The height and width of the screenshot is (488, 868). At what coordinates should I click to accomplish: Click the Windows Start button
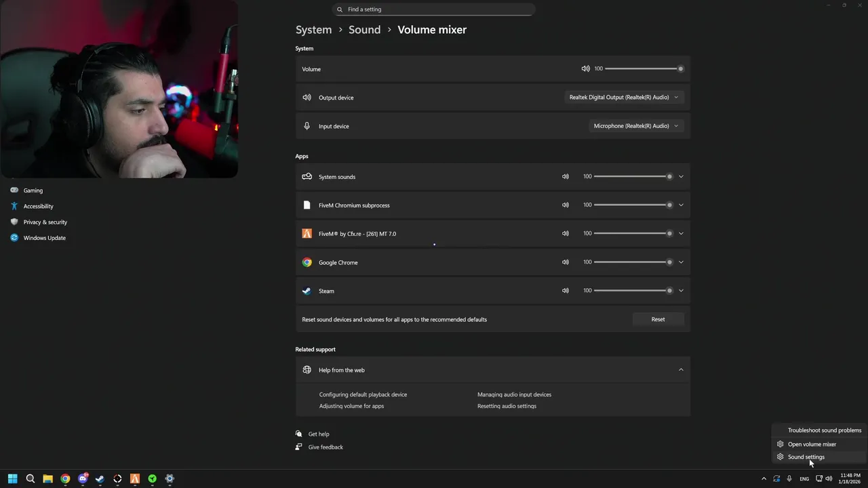pos(12,479)
